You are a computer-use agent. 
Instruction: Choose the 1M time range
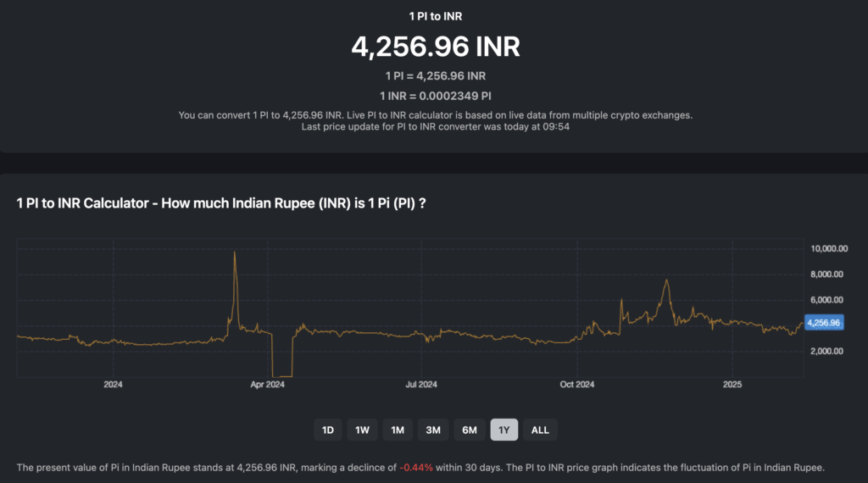pyautogui.click(x=398, y=430)
